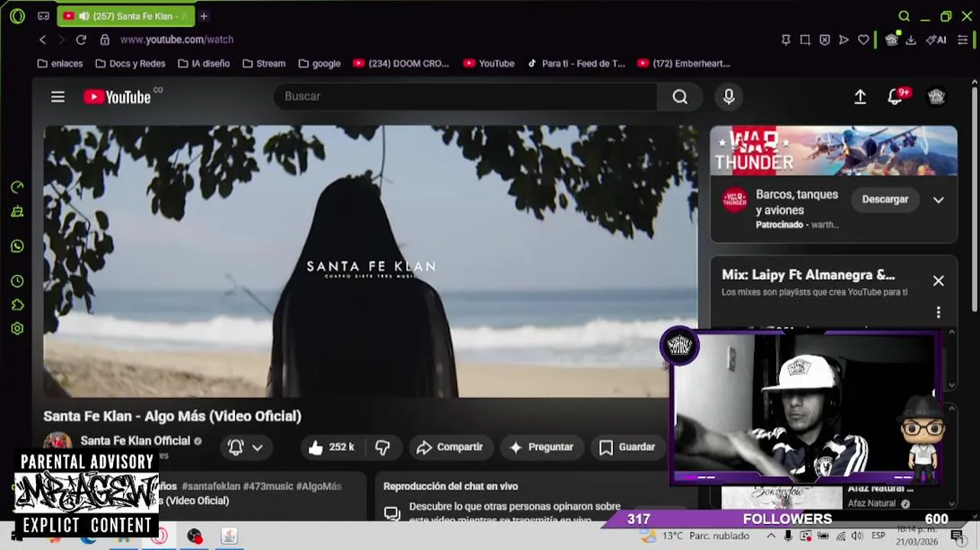The height and width of the screenshot is (550, 980).
Task: Open the browser downloads icon
Action: [911, 40]
